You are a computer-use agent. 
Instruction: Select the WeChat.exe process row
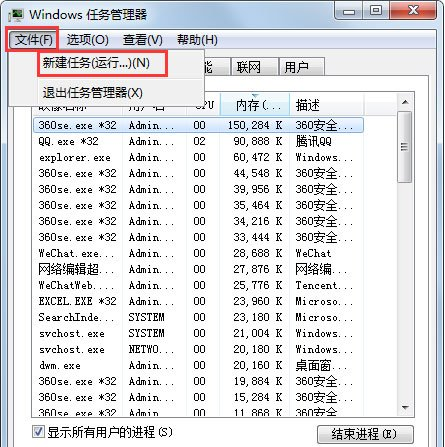point(198,253)
